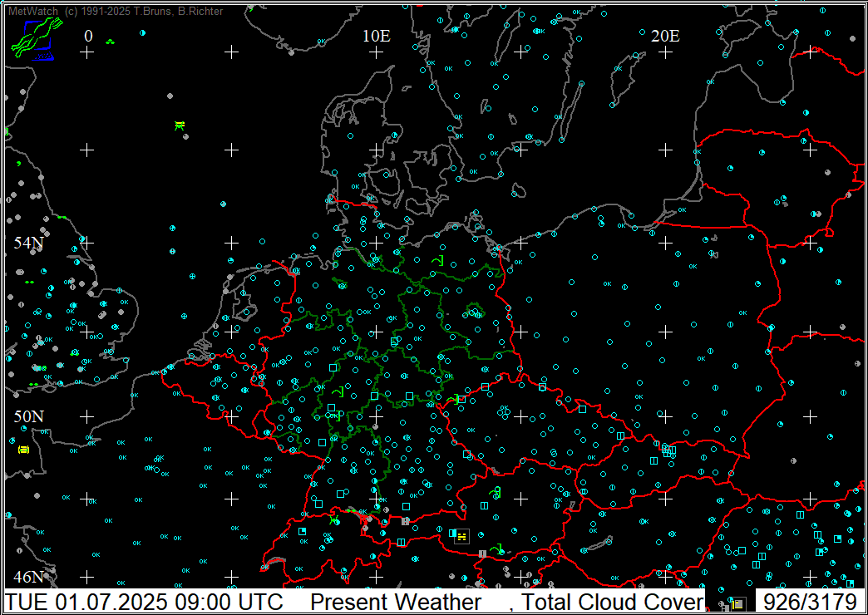Click the station counter '926/3179'
Viewport: 868px width, 615px height.
click(x=809, y=603)
